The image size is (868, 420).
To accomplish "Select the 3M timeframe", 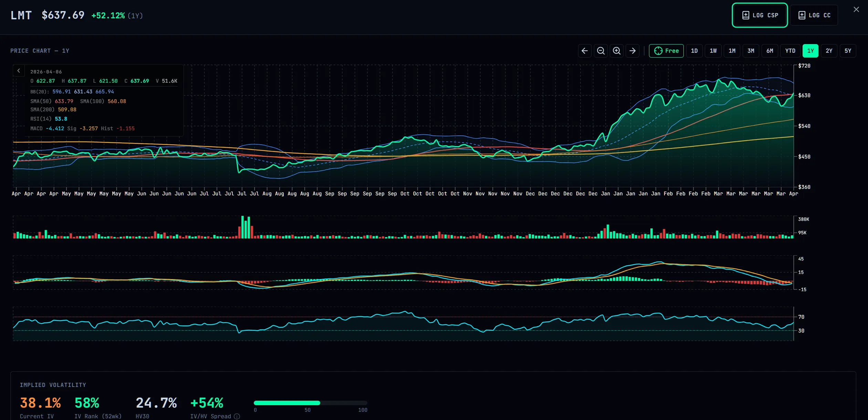I will (x=751, y=51).
